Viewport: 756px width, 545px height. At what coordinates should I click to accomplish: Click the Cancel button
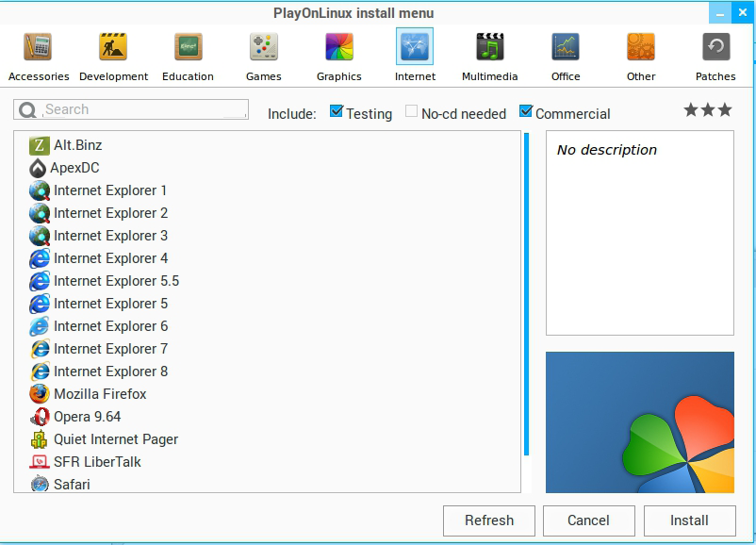(x=589, y=520)
